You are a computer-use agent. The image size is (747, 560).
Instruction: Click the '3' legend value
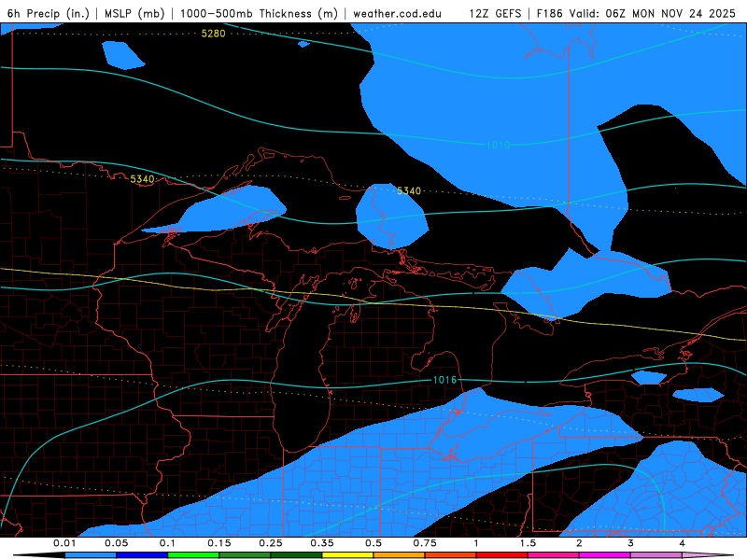tap(631, 543)
